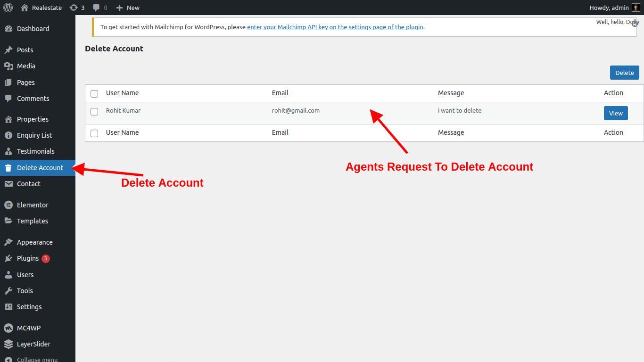The image size is (644, 362).
Task: Tick the Rohit Kumar row checkbox
Action: pyautogui.click(x=94, y=112)
